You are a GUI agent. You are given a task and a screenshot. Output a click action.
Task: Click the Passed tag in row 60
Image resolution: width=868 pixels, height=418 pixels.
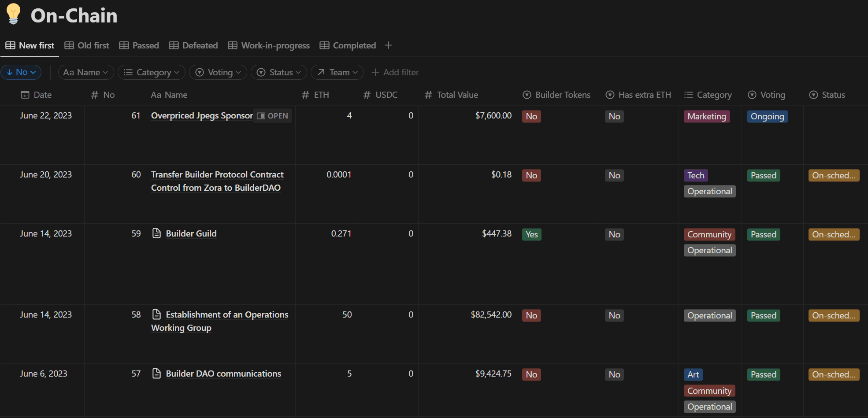(x=764, y=175)
